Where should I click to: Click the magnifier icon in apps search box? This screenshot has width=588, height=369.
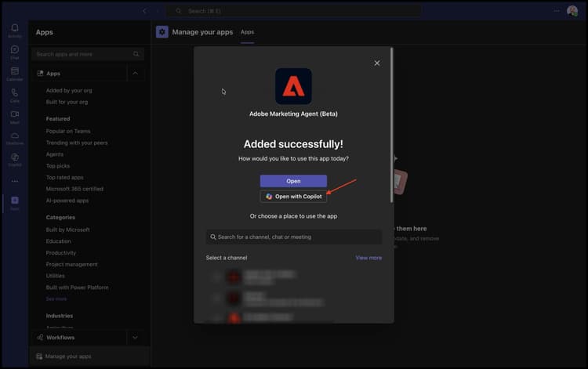(x=136, y=54)
